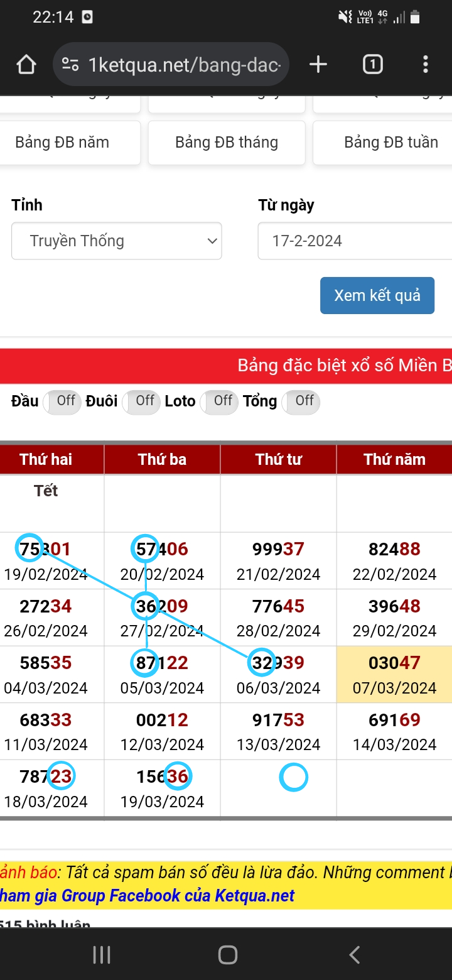Screen dimensions: 452x980
Task: Switch to Bảng ĐB tháng tab
Action: (227, 143)
